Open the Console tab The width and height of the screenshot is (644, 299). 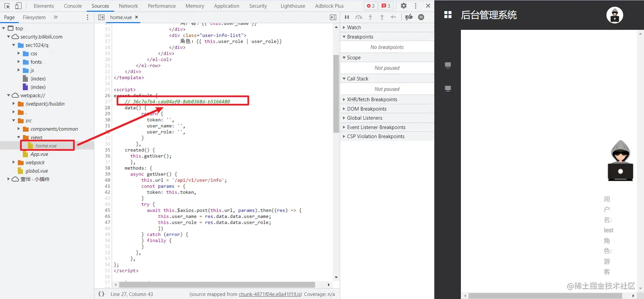(x=73, y=6)
